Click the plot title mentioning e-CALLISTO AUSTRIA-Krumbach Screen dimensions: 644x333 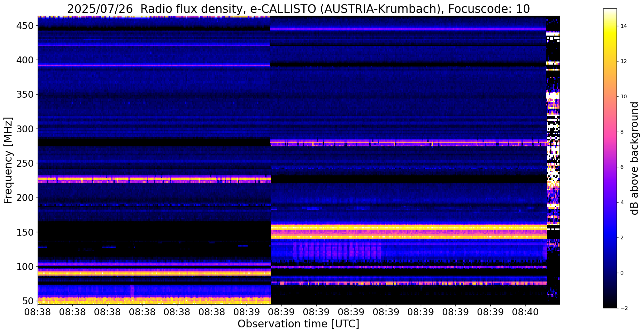click(x=298, y=9)
